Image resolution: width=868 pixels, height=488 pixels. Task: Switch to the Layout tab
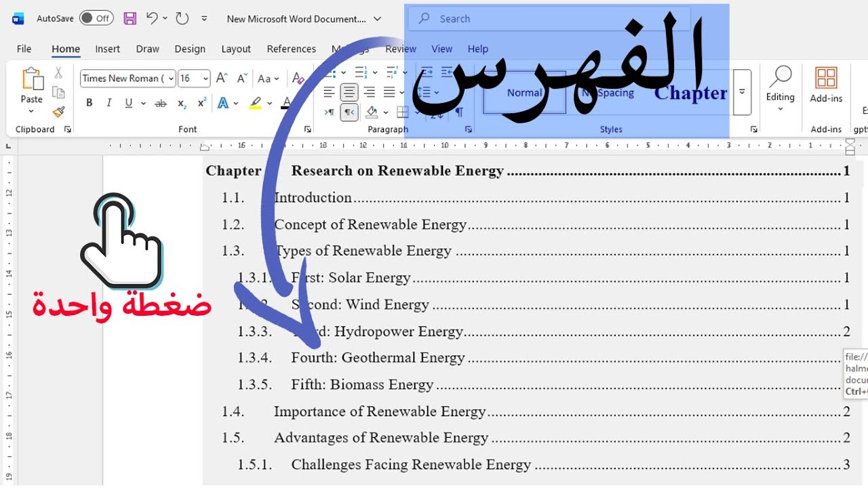click(236, 49)
